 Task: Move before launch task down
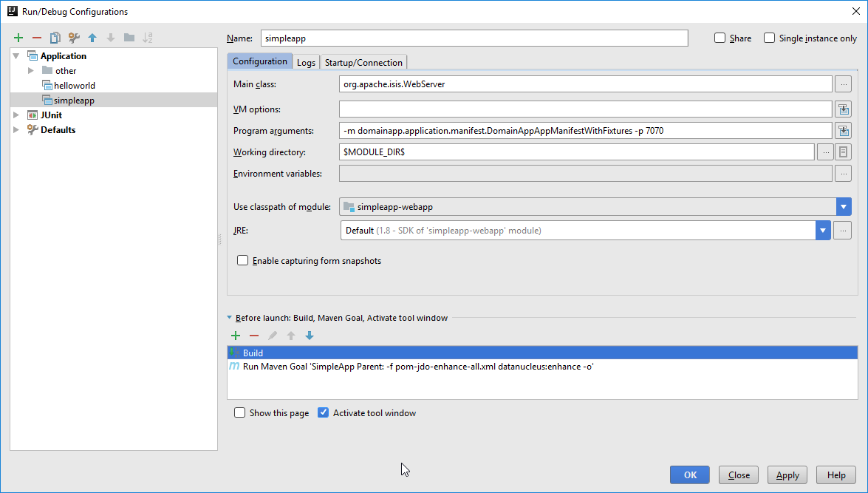[x=310, y=336]
